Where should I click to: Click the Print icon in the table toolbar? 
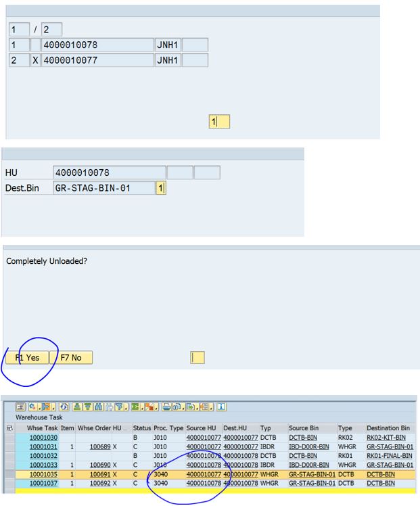coord(166,406)
